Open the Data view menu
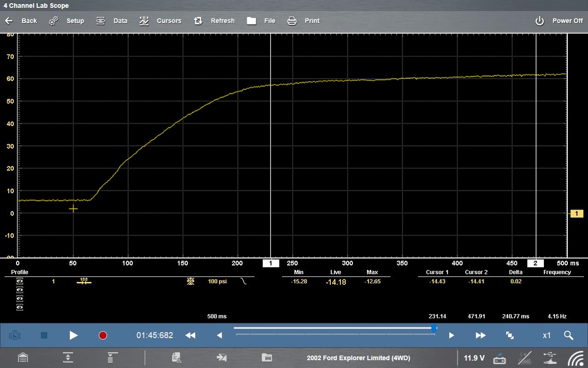 (x=112, y=21)
